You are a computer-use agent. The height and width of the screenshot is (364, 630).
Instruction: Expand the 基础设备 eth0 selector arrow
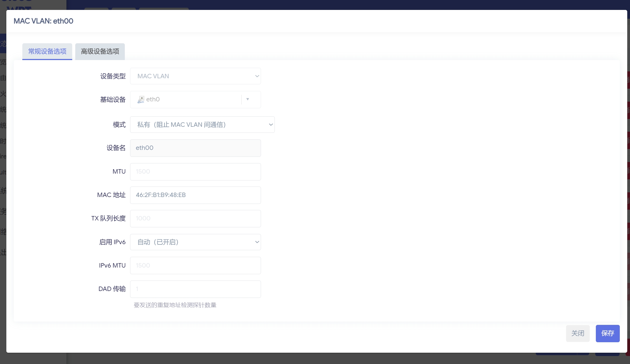click(247, 99)
